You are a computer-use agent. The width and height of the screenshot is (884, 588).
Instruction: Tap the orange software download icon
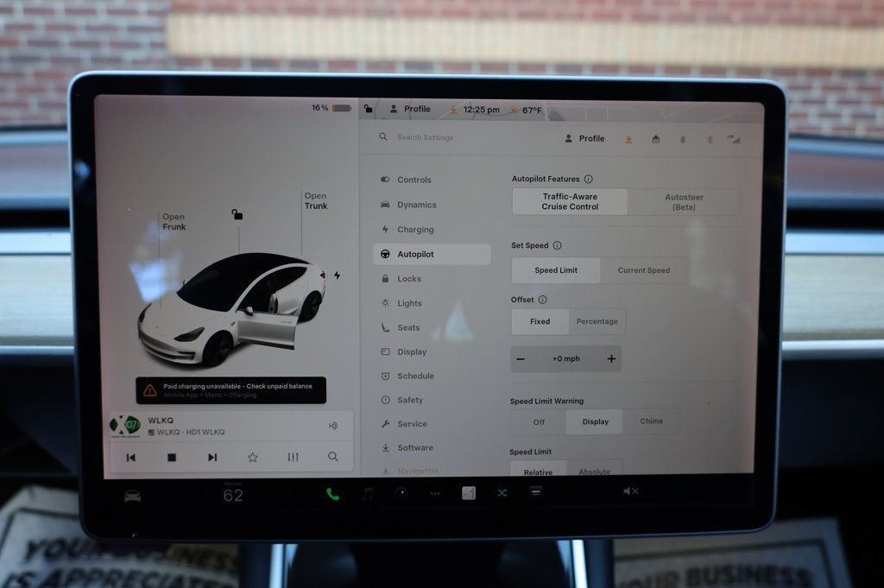coord(628,138)
